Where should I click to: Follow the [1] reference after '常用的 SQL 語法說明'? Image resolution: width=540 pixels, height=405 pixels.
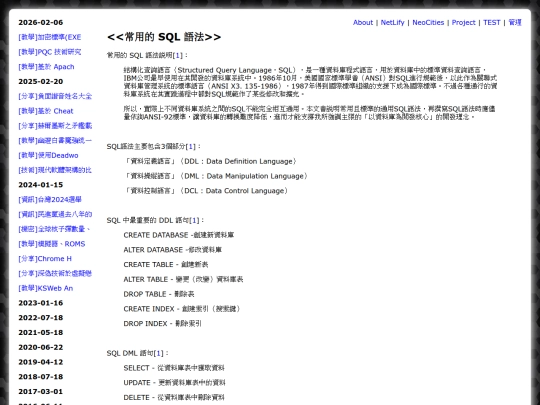coord(178,55)
